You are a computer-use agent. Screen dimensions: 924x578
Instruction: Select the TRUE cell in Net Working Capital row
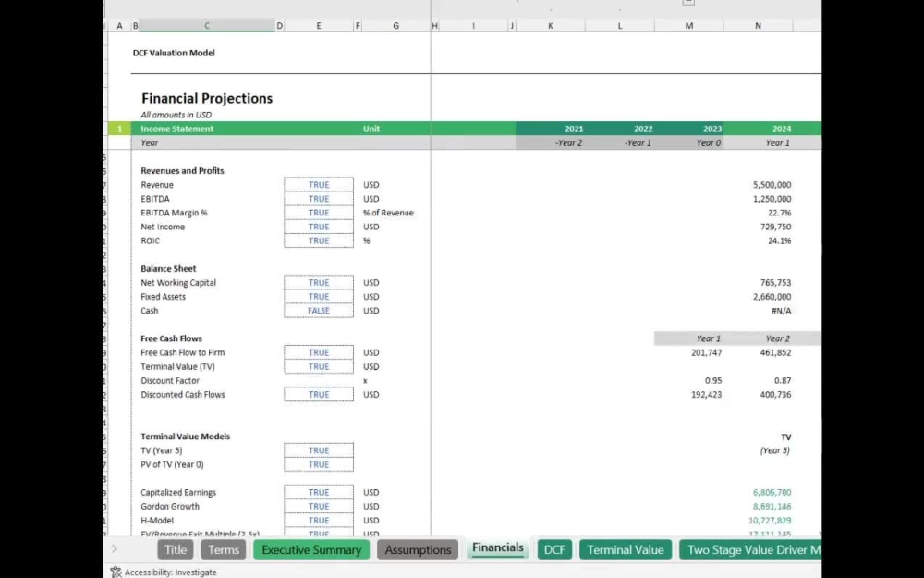click(319, 282)
